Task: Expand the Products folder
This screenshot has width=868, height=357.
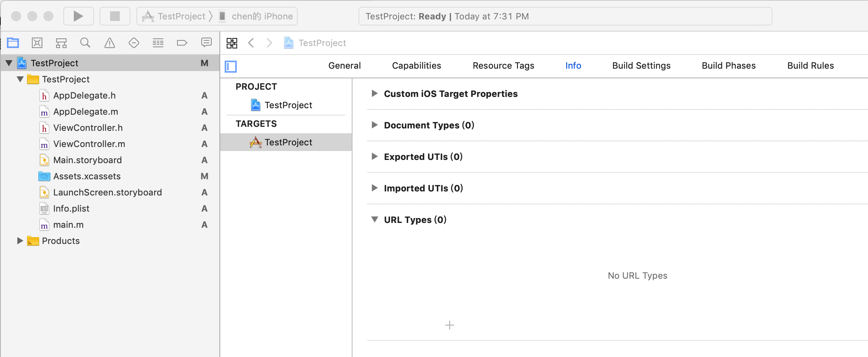Action: [x=20, y=241]
